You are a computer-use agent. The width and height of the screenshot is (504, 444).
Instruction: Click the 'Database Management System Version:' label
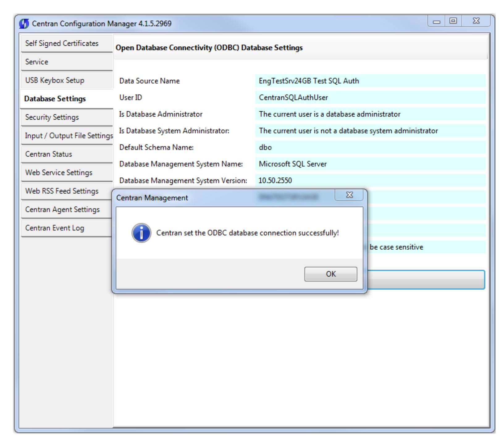coord(183,180)
